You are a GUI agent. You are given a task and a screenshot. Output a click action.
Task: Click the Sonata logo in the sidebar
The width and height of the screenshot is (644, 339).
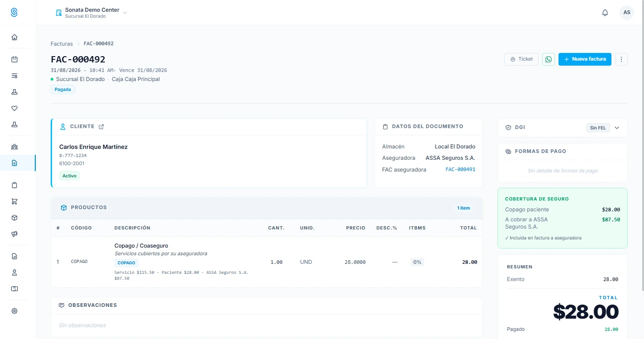pos(14,12)
